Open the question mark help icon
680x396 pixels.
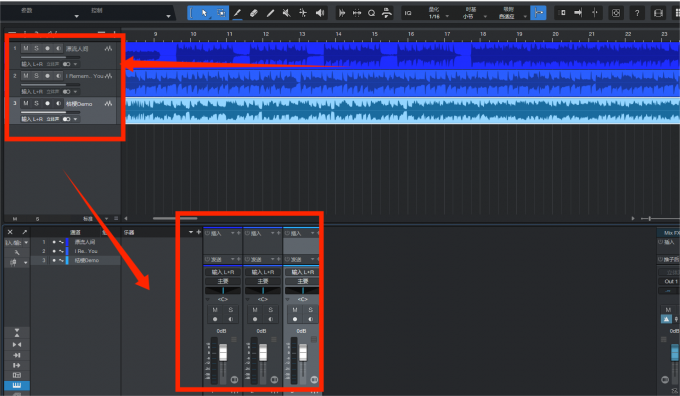637,13
